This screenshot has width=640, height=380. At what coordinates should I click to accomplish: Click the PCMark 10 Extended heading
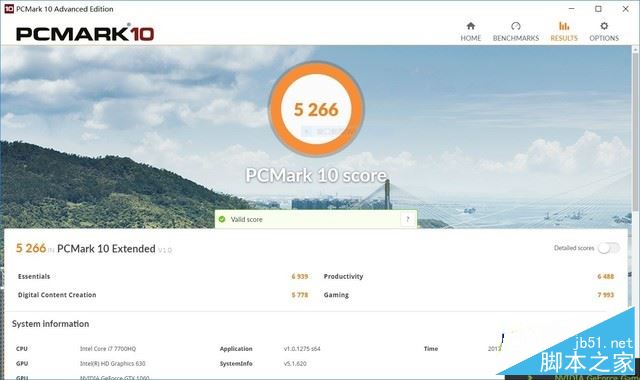(106, 249)
